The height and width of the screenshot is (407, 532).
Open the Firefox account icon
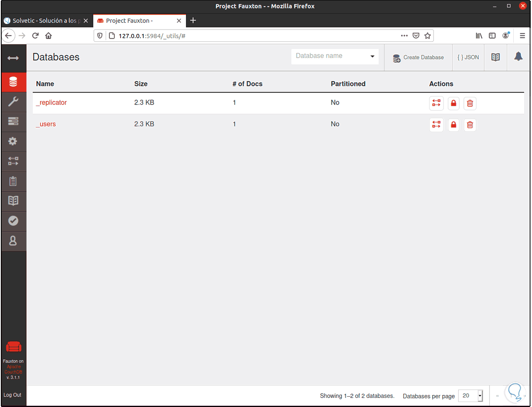click(x=506, y=36)
